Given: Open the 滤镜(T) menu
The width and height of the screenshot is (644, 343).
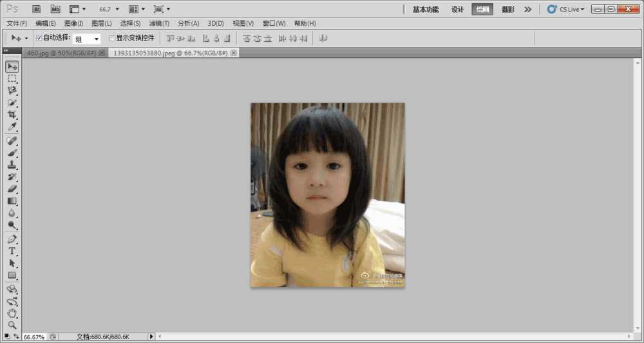Looking at the screenshot, I should (159, 23).
